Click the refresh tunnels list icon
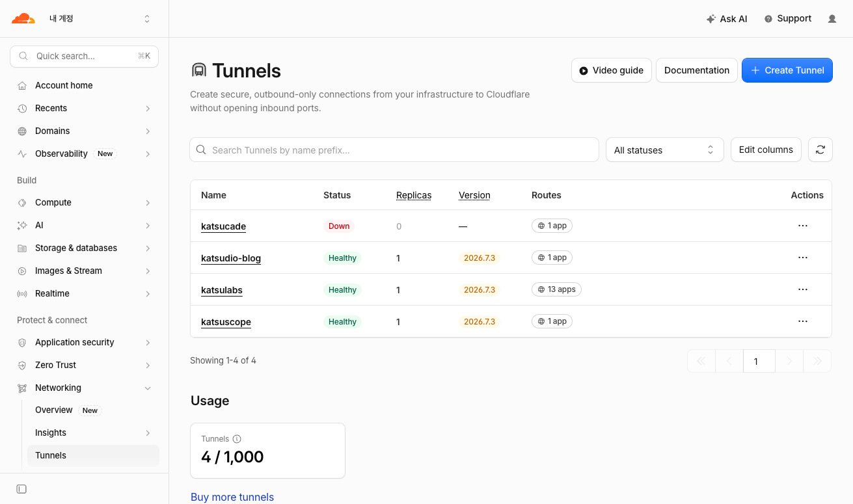Screen dimensions: 853x504 (x=820, y=150)
